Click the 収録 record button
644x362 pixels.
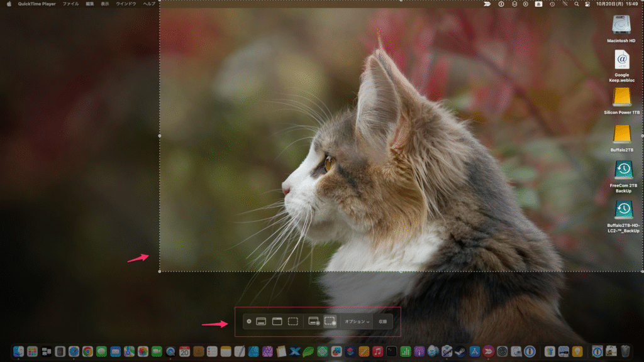382,321
